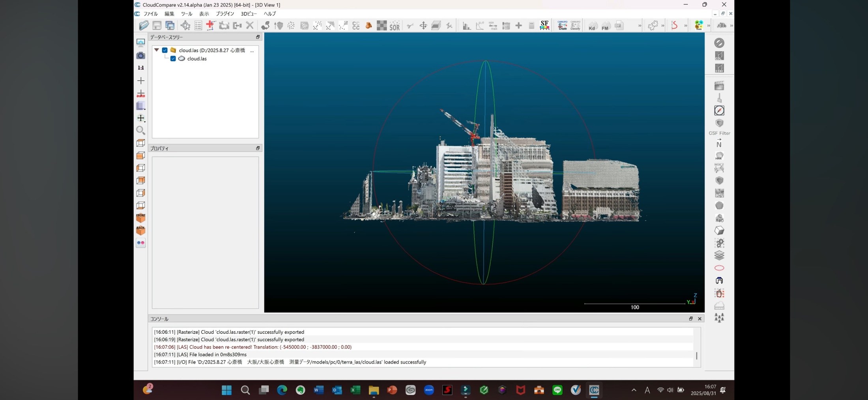Click the red ellipse icon on right toolbar
This screenshot has height=400, width=868.
coord(719,268)
